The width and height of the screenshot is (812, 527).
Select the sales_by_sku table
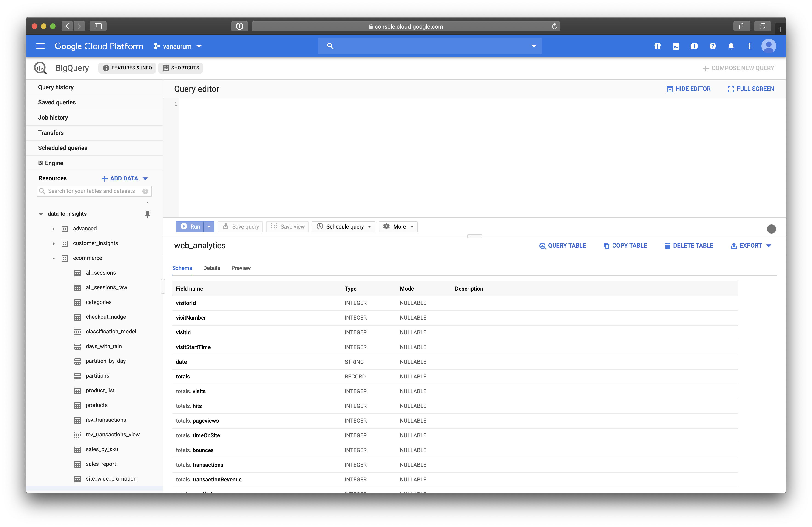102,450
